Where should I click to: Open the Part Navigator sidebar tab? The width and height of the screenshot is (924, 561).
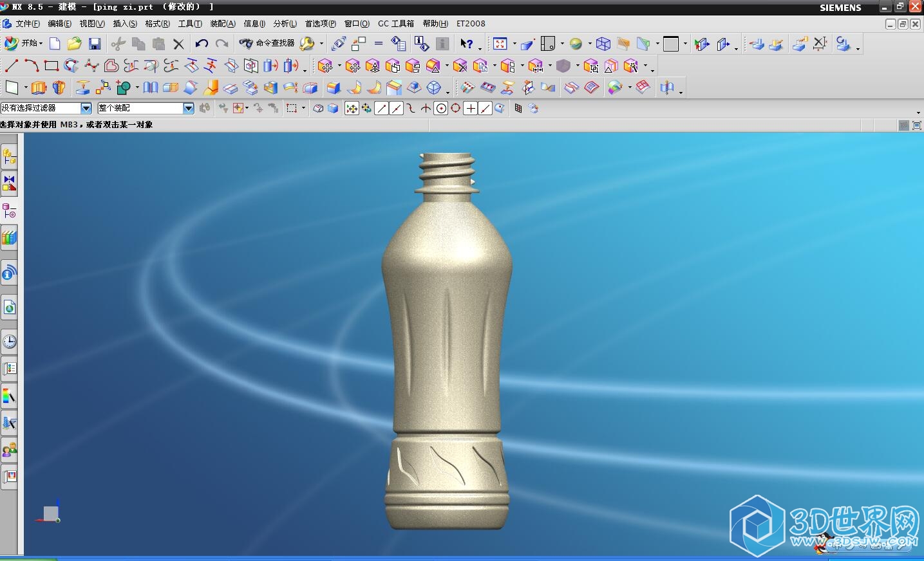[9, 210]
